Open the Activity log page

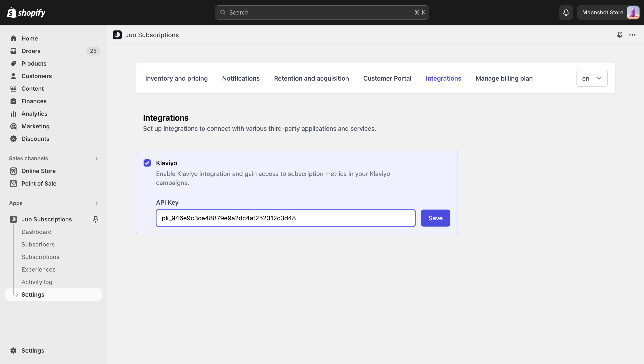point(37,282)
